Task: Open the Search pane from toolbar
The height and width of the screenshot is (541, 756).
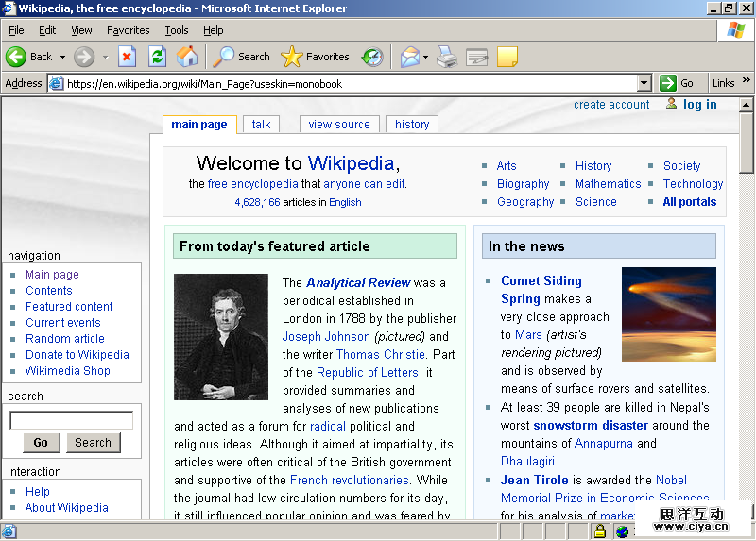Action: [x=241, y=57]
